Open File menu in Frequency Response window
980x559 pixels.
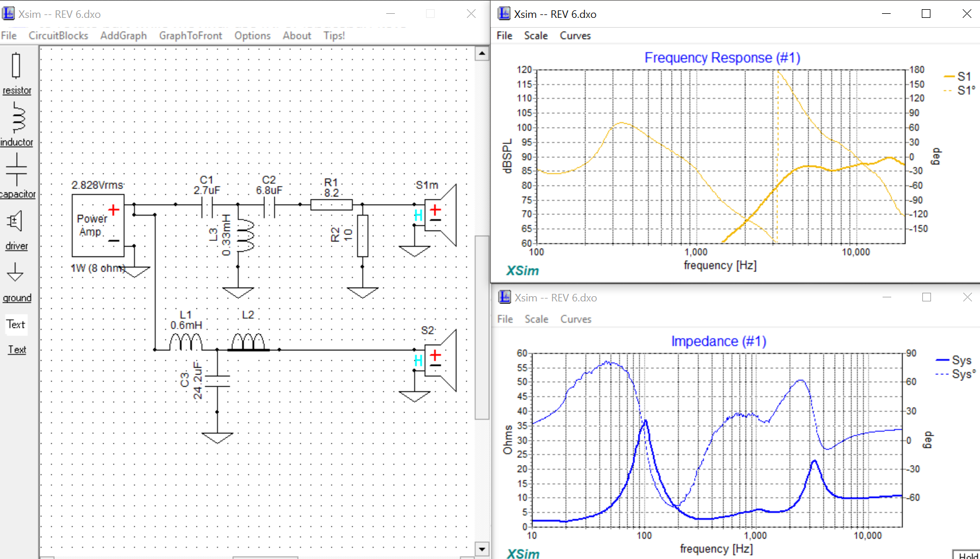pos(504,36)
